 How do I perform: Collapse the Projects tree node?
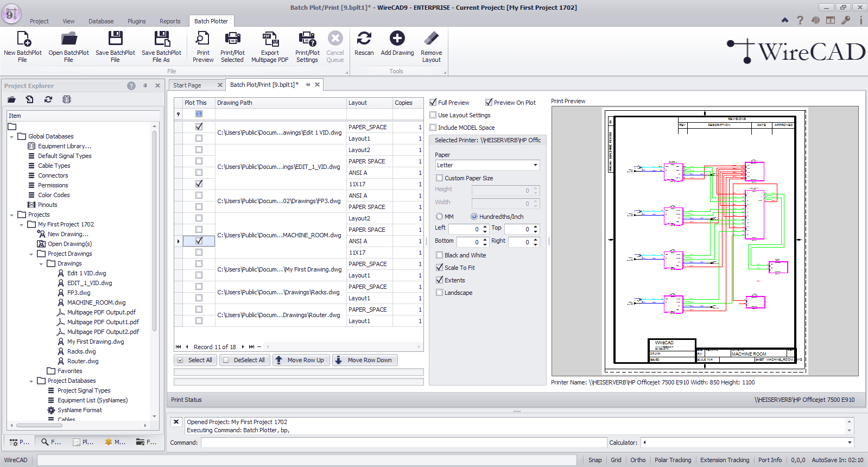tap(12, 215)
